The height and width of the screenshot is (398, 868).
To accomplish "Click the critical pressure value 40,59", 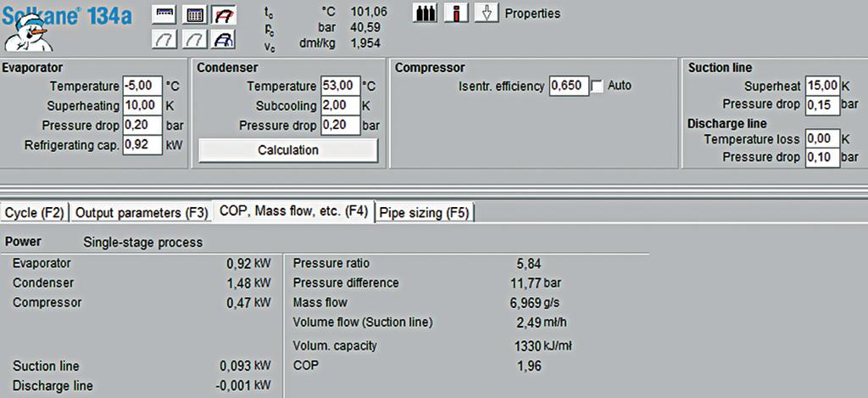I will [365, 27].
